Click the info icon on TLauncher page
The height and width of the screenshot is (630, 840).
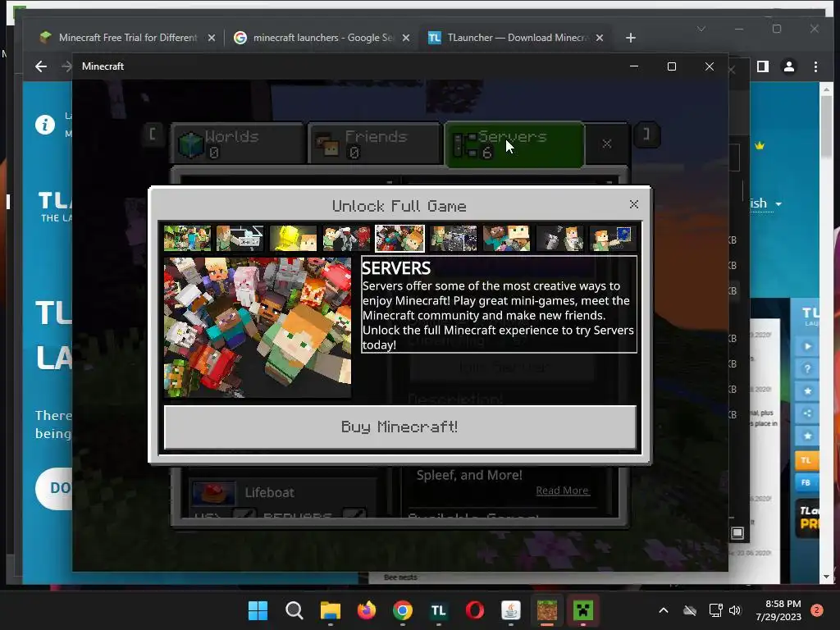45,125
